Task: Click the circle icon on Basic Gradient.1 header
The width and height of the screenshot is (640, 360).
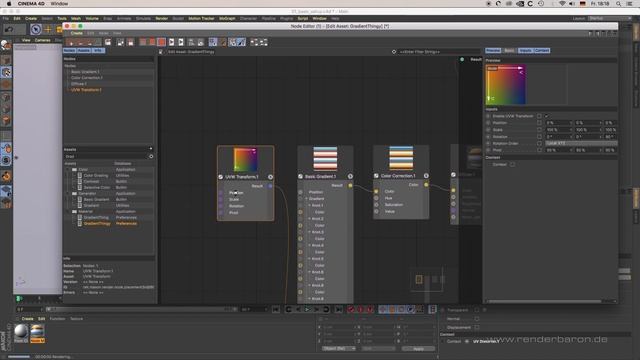Action: 350,176
